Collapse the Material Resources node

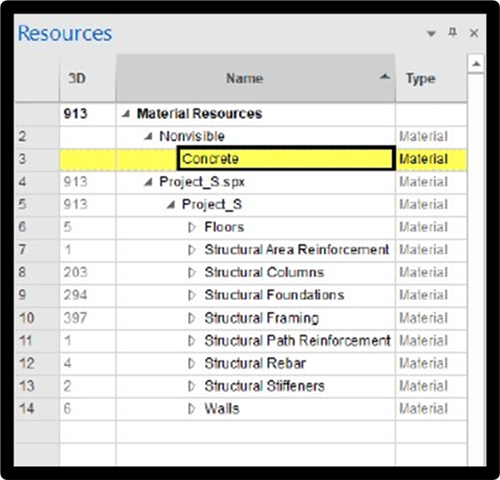point(126,114)
